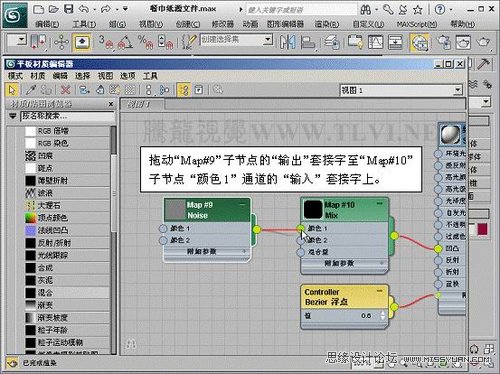Collapse the Map #10 Mix node

379,203
